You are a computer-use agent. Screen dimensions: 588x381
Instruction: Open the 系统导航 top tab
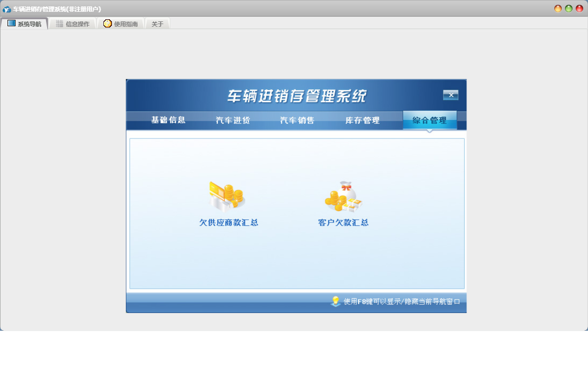click(x=25, y=24)
